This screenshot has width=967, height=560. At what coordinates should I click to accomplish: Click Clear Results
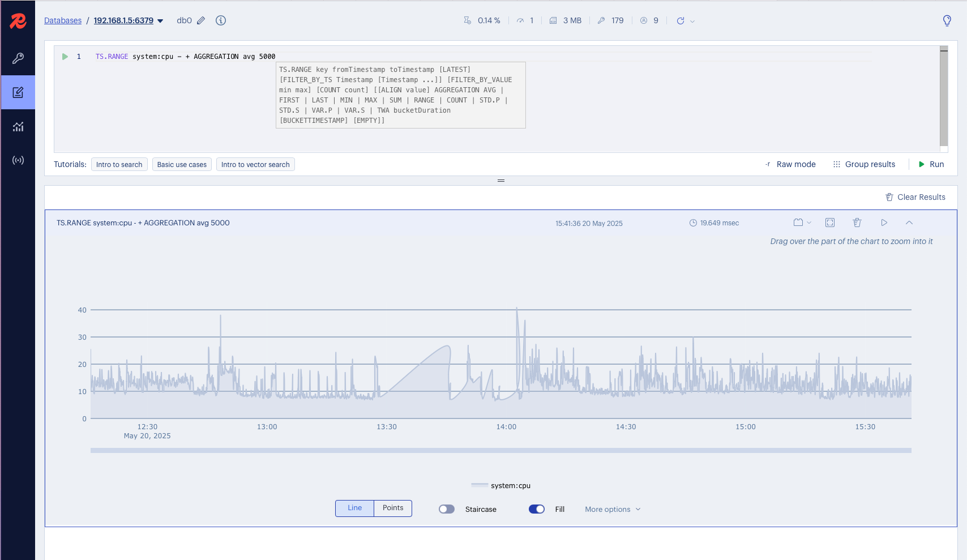[915, 197]
